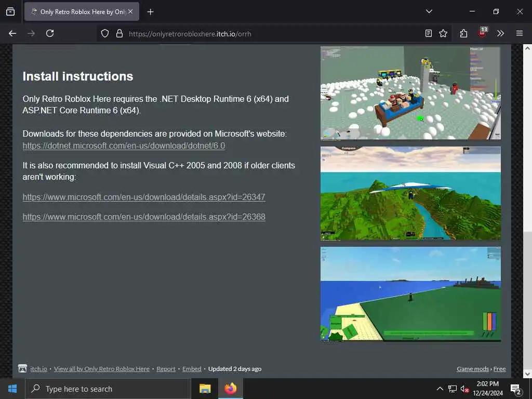The image size is (532, 399).
Task: Open the extensions puzzle icon
Action: click(x=463, y=33)
